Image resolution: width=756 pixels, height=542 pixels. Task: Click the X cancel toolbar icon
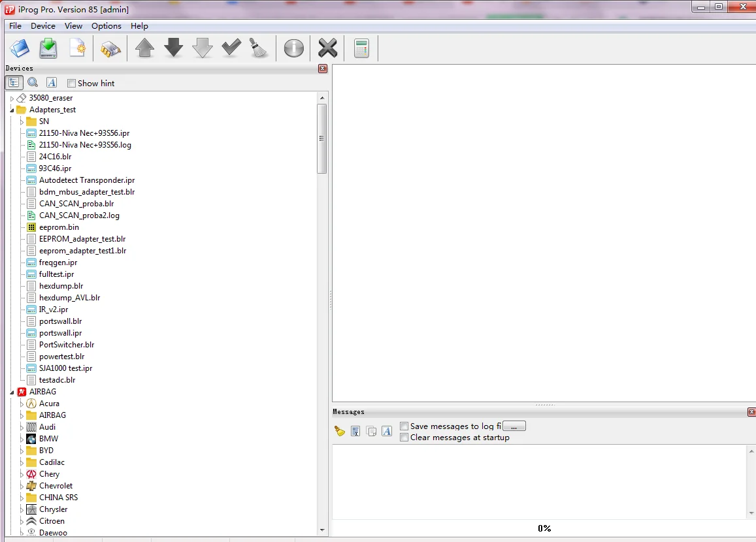tap(327, 48)
